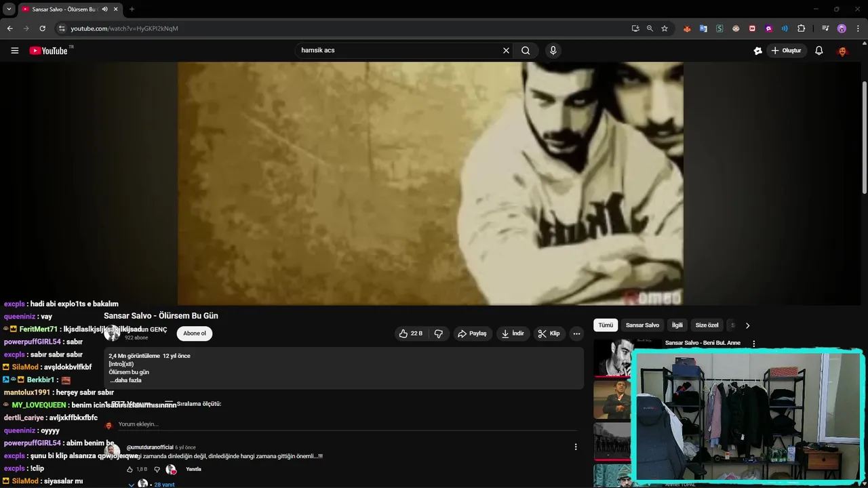Open Beni Bul. Anne video thumbnail
The image size is (868, 488).
(x=614, y=357)
